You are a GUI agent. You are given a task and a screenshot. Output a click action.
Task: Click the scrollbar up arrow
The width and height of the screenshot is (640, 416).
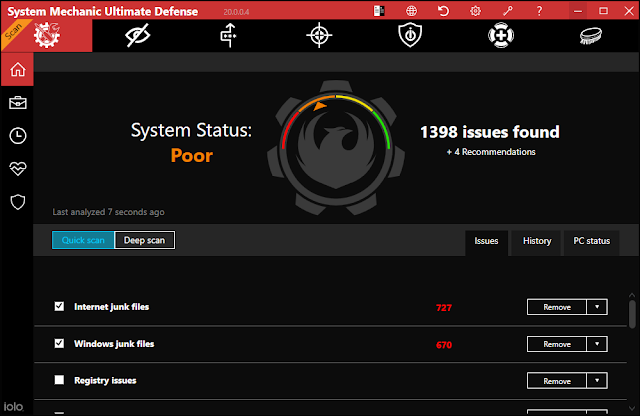click(x=632, y=295)
